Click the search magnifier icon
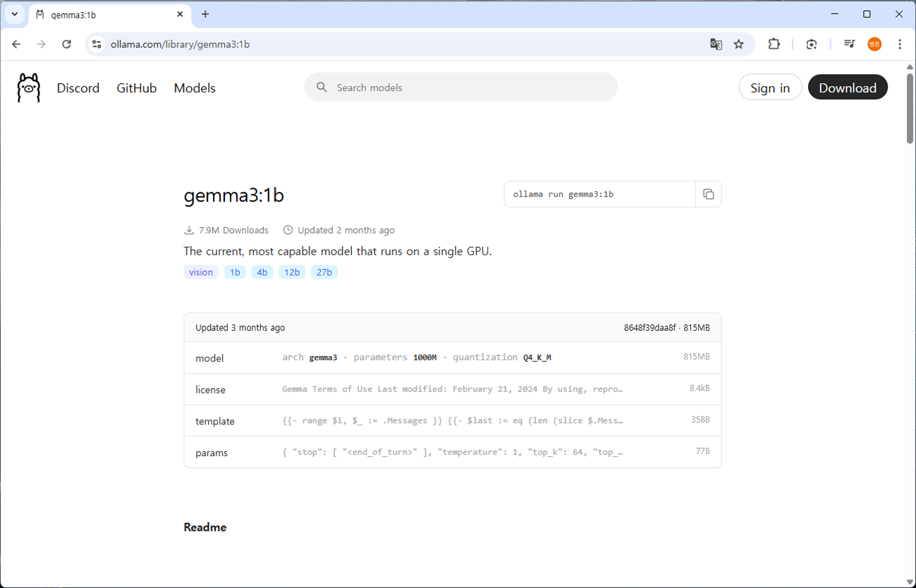The width and height of the screenshot is (916, 588). tap(322, 87)
